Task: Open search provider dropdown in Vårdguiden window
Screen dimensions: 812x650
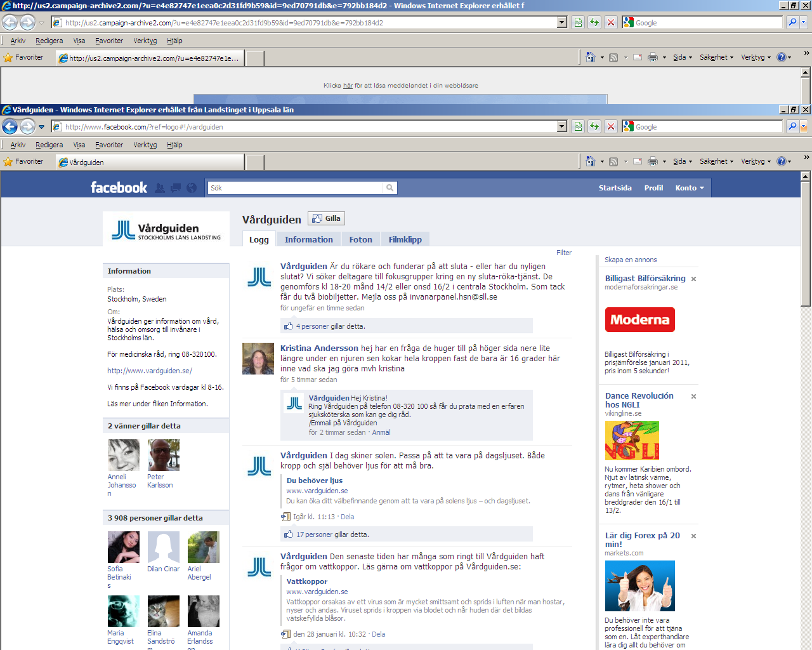Action: 804,126
